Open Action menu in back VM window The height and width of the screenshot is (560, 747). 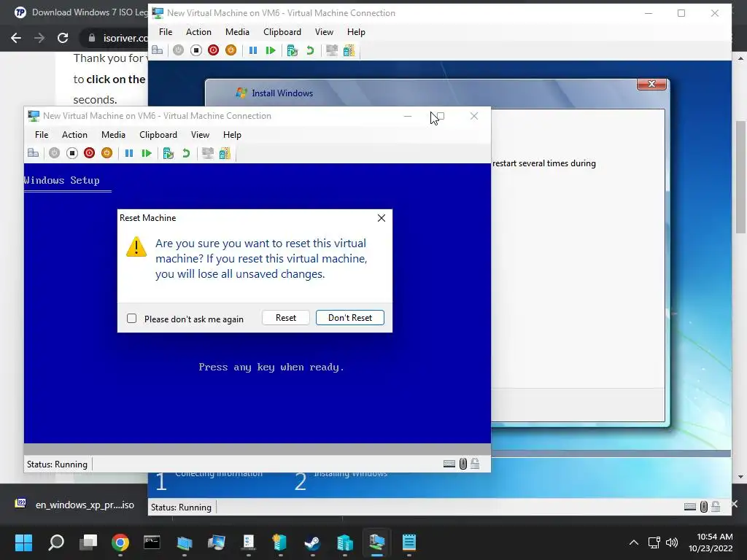198,32
